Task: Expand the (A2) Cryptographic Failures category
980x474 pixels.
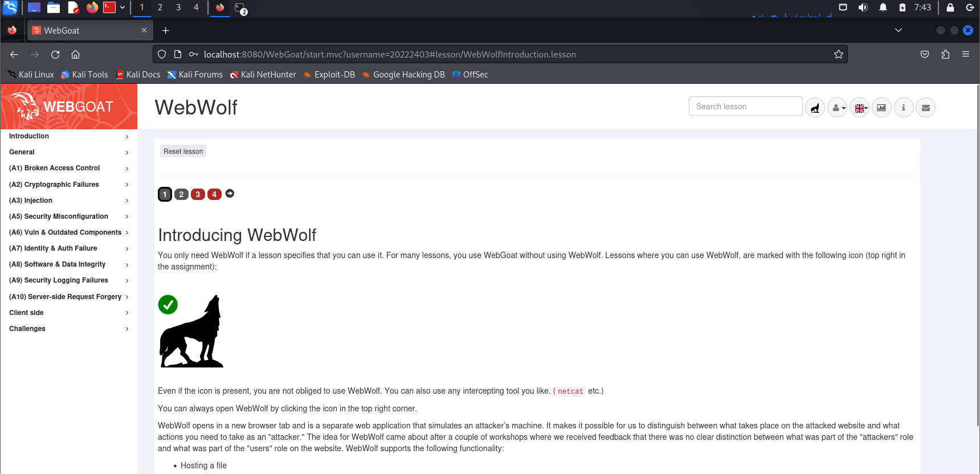Action: click(69, 185)
